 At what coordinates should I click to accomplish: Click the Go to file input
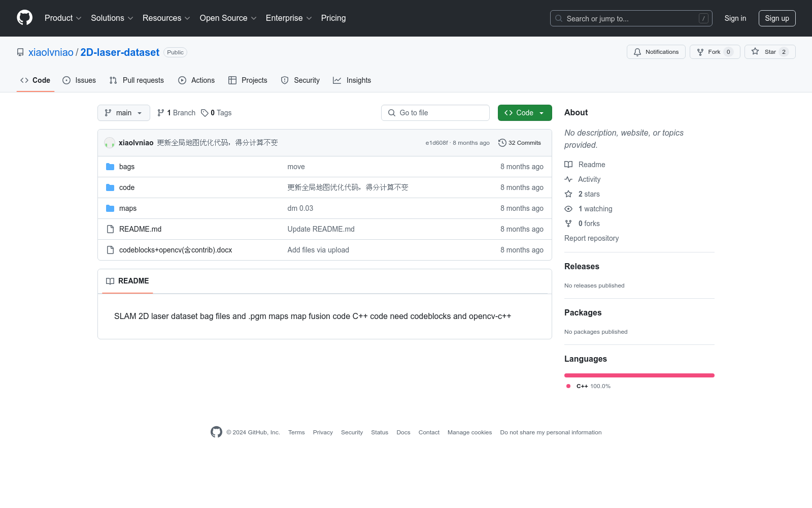(x=435, y=113)
